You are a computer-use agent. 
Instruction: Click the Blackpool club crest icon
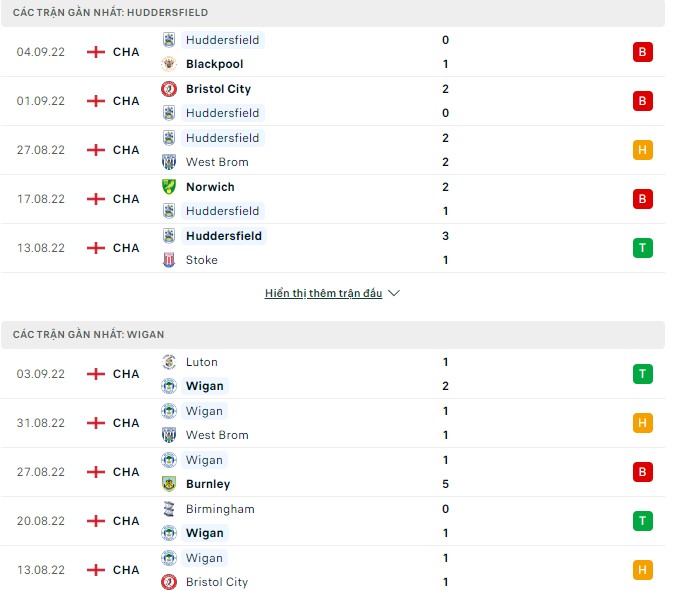click(168, 64)
